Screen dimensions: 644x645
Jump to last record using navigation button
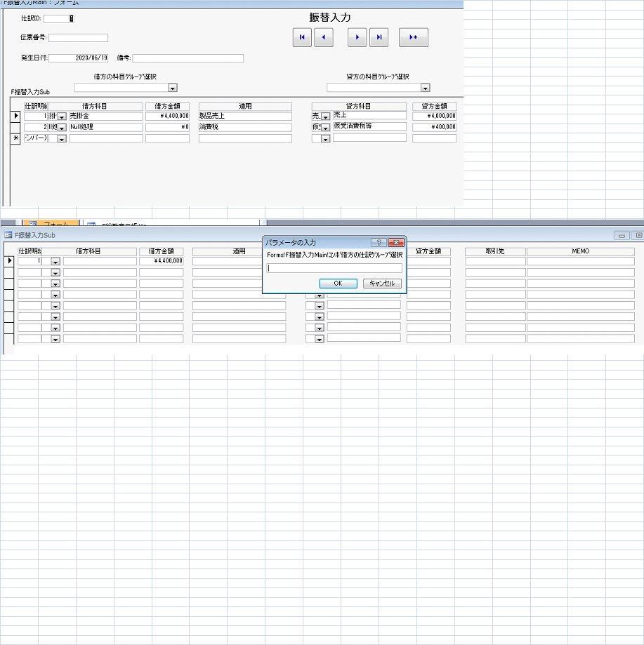click(x=379, y=38)
